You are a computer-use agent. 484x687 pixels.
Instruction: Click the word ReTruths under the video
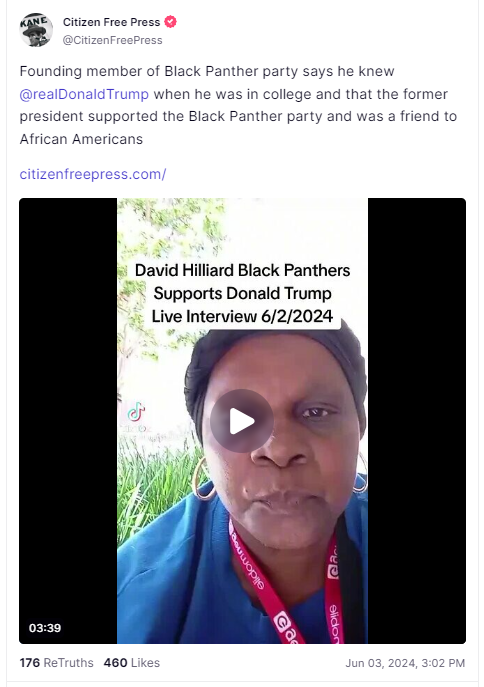[x=69, y=662]
